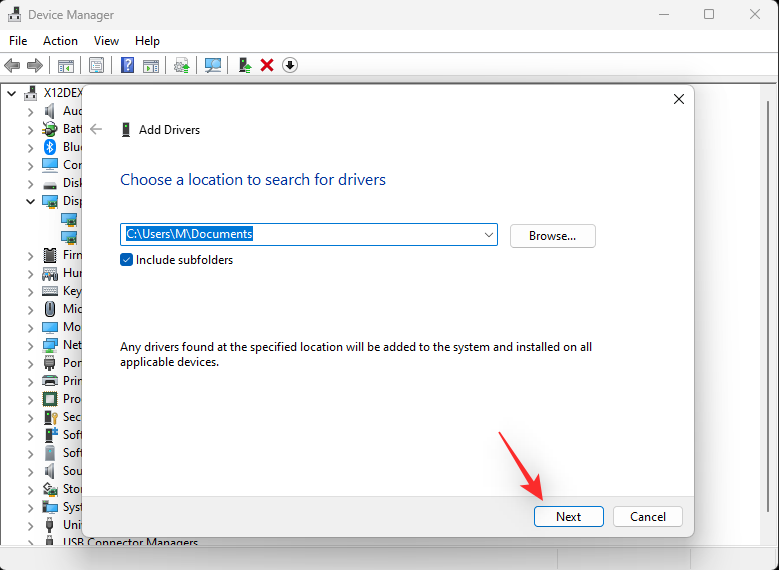Click the red X Uninstall device icon
Screen dimensions: 779x570
(267, 65)
